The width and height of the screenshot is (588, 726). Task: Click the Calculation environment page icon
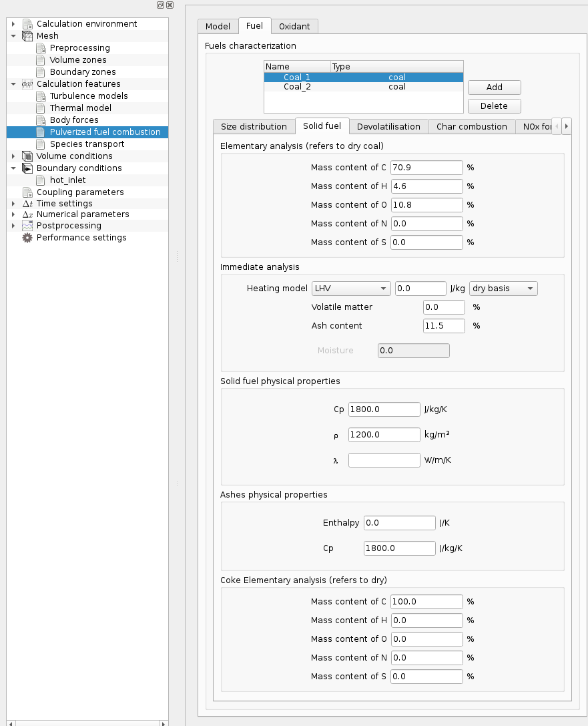pyautogui.click(x=27, y=23)
